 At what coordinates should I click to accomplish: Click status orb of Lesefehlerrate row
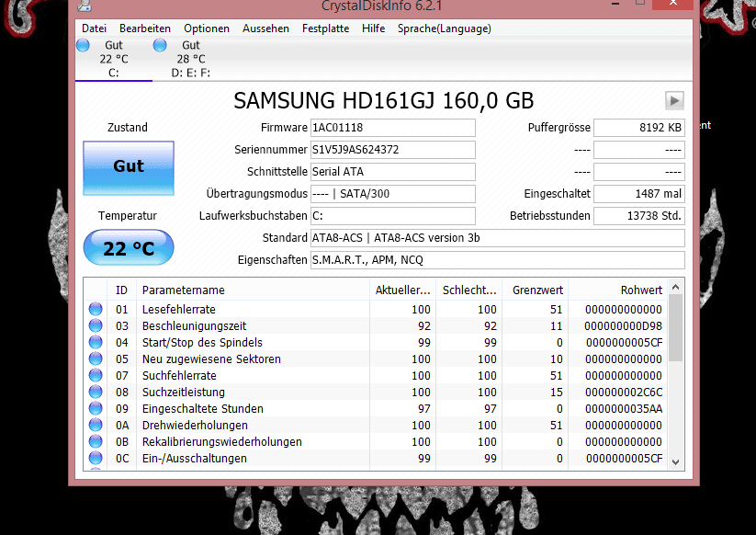pyautogui.click(x=96, y=309)
